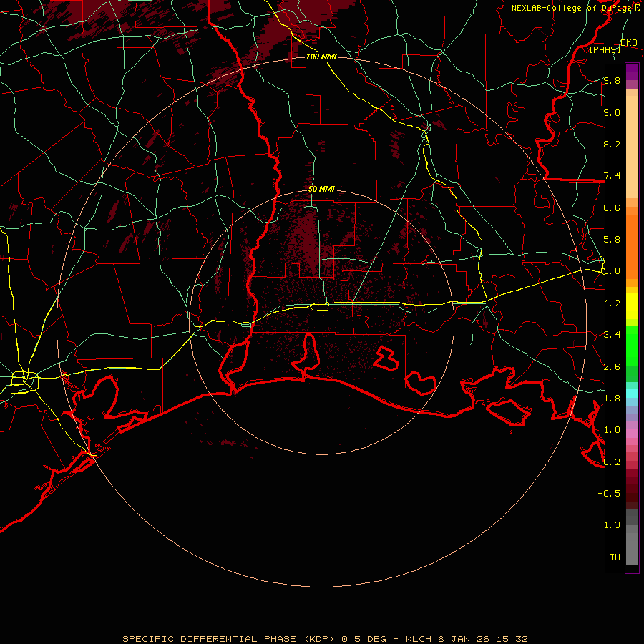The height and width of the screenshot is (644, 644).
Task: Pick the purple top color of the scale
Action: click(632, 72)
